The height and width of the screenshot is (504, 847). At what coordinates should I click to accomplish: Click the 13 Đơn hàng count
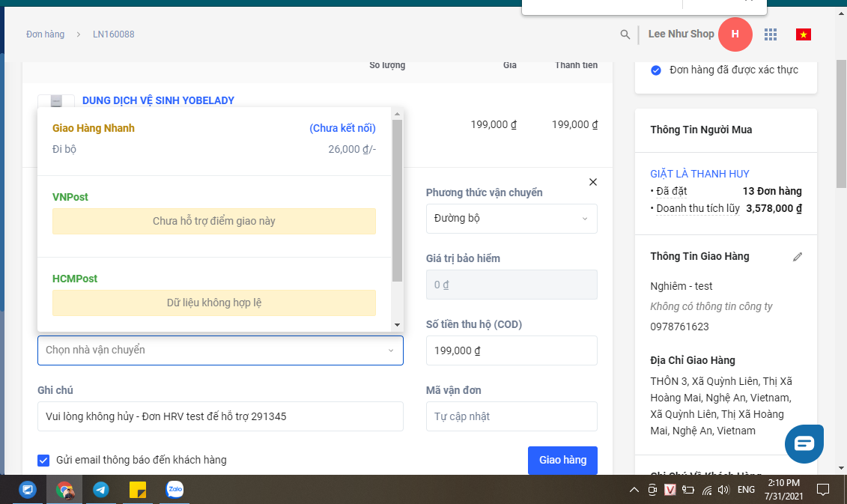coord(772,191)
